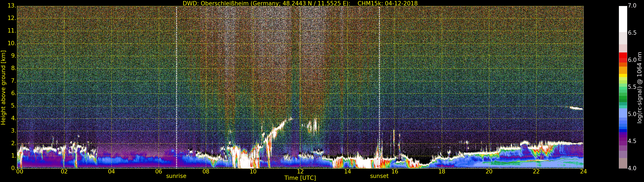This screenshot has height=182, width=644.
Task: Click the "log(rc-signal) @ 1064 nm" colorbar label
Action: [x=639, y=88]
